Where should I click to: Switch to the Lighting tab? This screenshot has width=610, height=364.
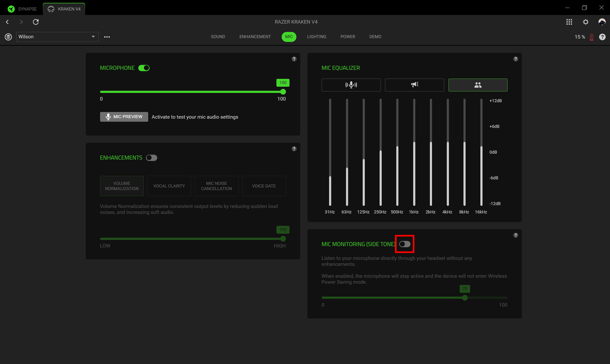click(x=316, y=37)
